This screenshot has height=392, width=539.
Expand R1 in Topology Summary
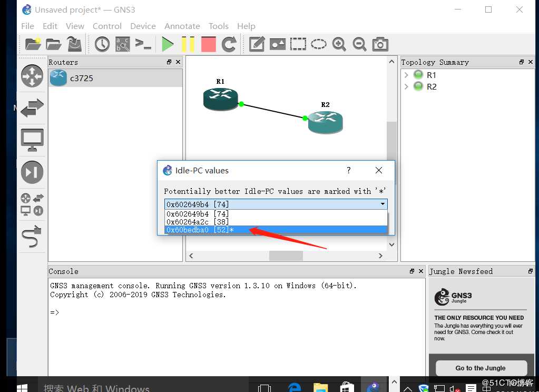406,75
